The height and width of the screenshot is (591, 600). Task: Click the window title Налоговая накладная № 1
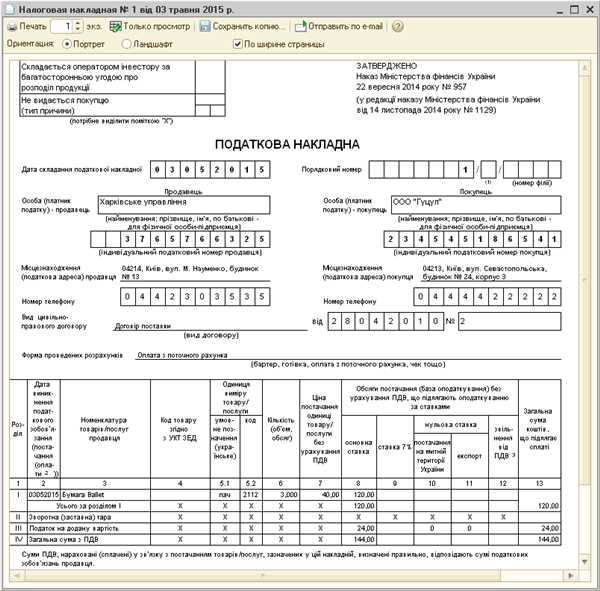(126, 10)
